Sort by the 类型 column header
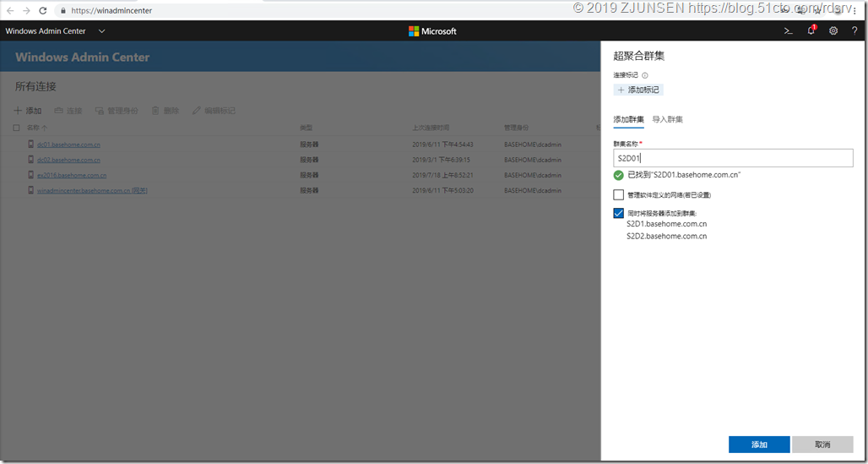The height and width of the screenshot is (464, 868). tap(307, 128)
